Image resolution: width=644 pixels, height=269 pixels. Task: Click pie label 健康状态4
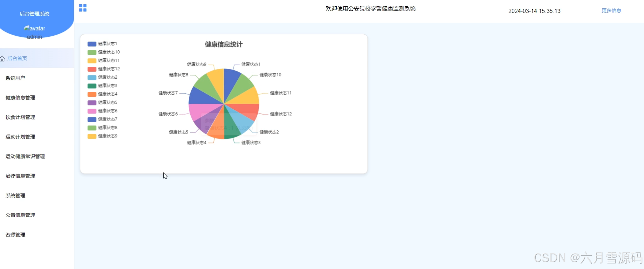coord(196,143)
